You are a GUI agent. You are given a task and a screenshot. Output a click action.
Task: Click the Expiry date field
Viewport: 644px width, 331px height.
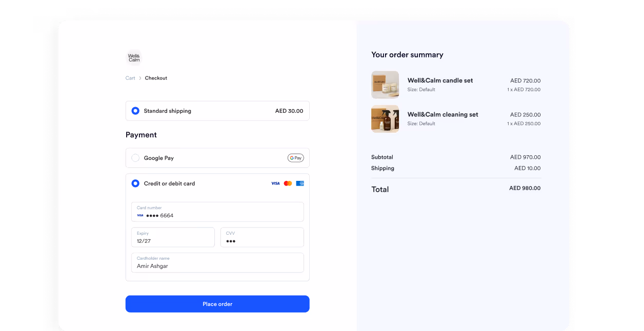pyautogui.click(x=173, y=237)
